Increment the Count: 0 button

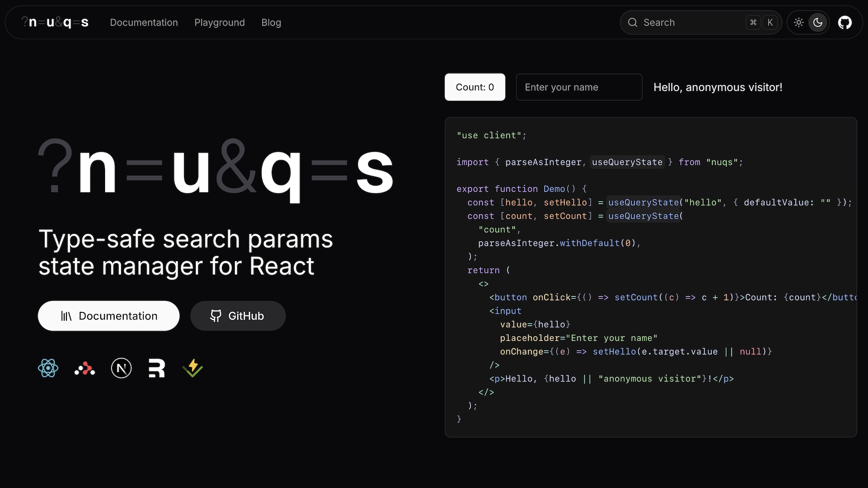click(x=475, y=87)
